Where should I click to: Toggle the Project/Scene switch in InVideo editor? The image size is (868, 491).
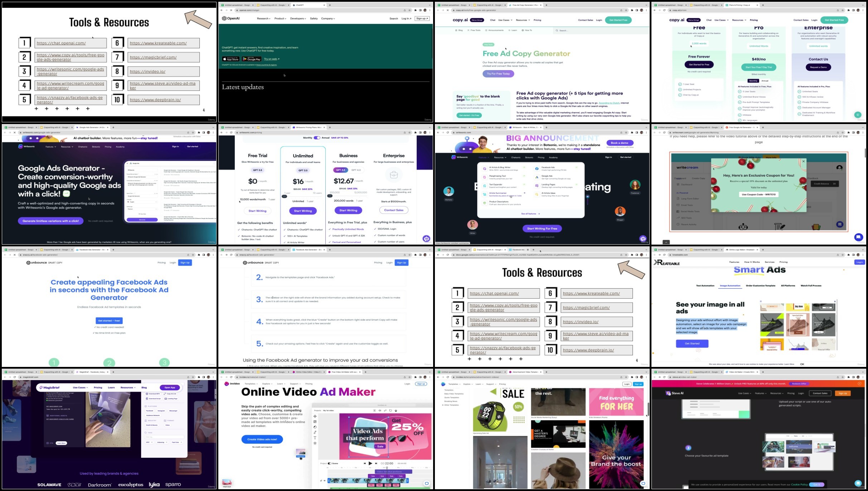coord(330,463)
